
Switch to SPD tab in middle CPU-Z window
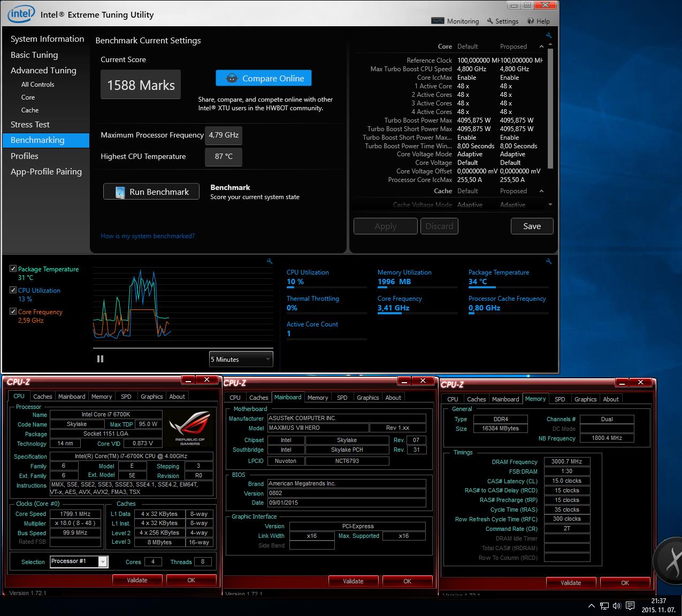pyautogui.click(x=342, y=398)
